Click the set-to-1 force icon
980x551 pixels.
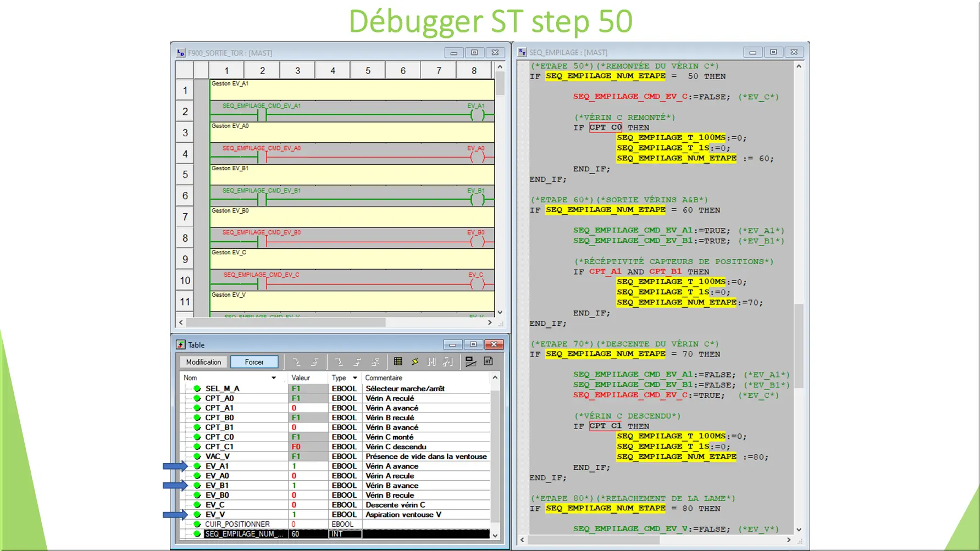coord(357,361)
